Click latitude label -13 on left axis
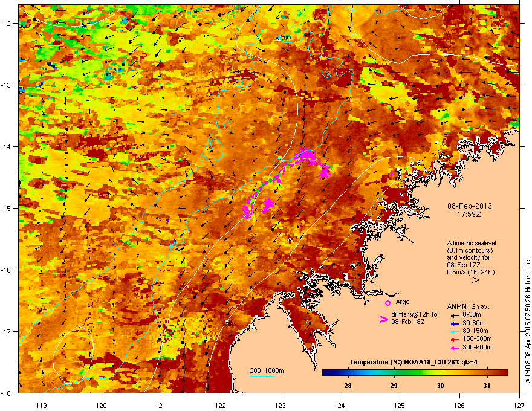Viewport: 532px width, 411px height. [x=7, y=85]
